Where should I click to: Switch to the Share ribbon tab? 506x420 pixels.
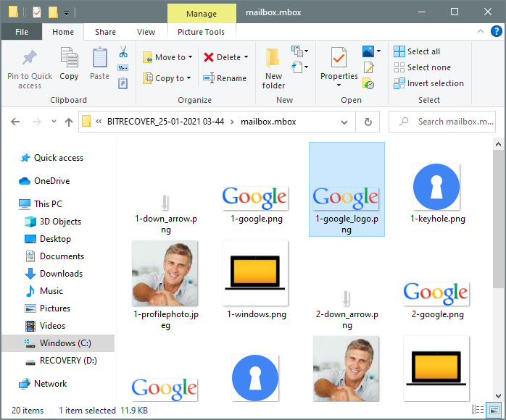[x=105, y=32]
